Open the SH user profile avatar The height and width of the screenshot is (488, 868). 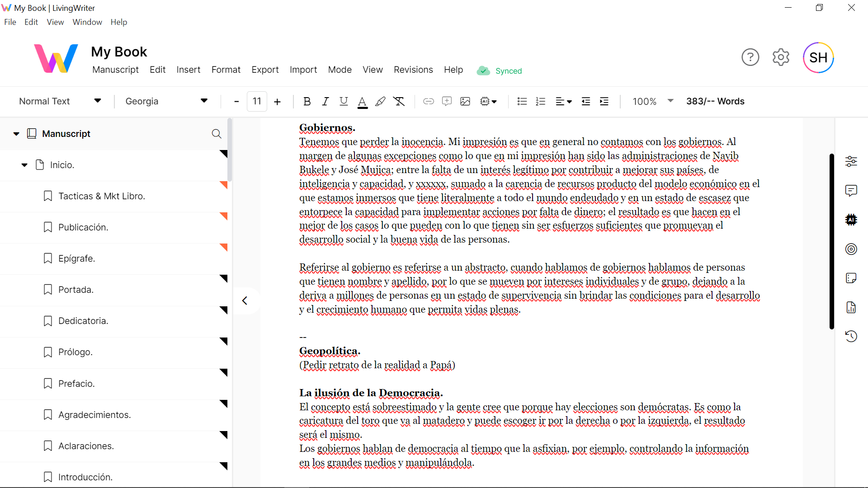tap(818, 57)
